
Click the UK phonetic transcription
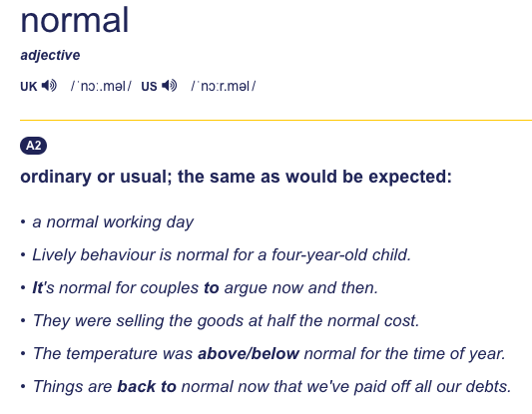(101, 86)
